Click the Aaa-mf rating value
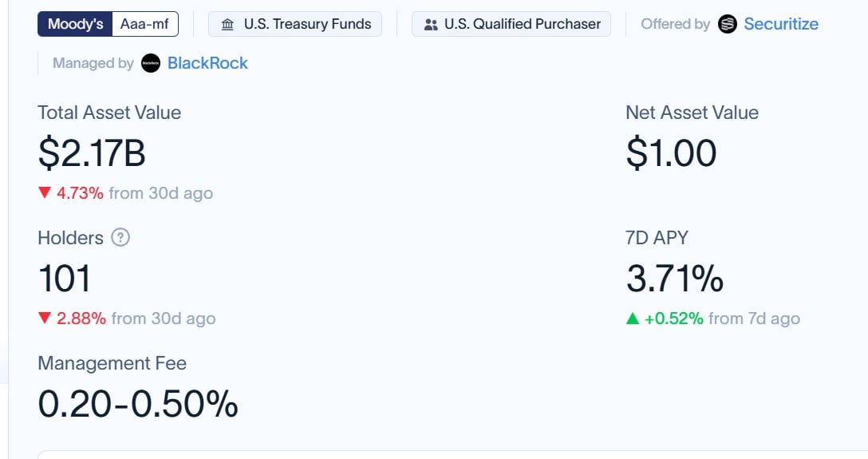Image resolution: width=868 pixels, height=459 pixels. coord(144,25)
